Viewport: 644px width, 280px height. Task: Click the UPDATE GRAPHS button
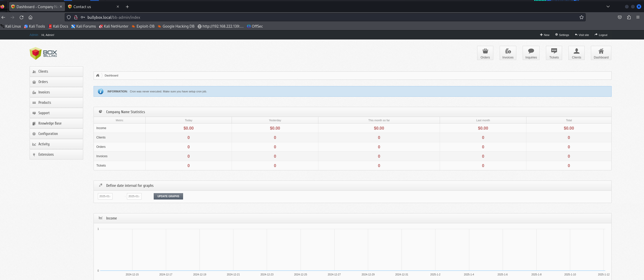click(168, 196)
